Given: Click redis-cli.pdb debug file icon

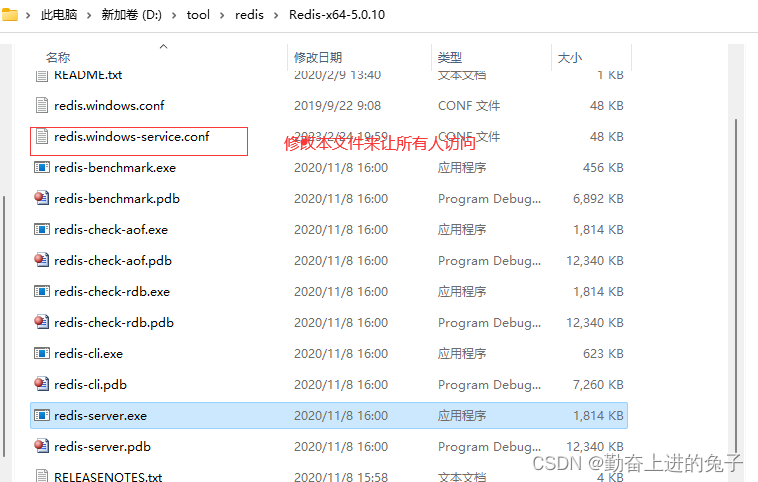Looking at the screenshot, I should coord(42,384).
